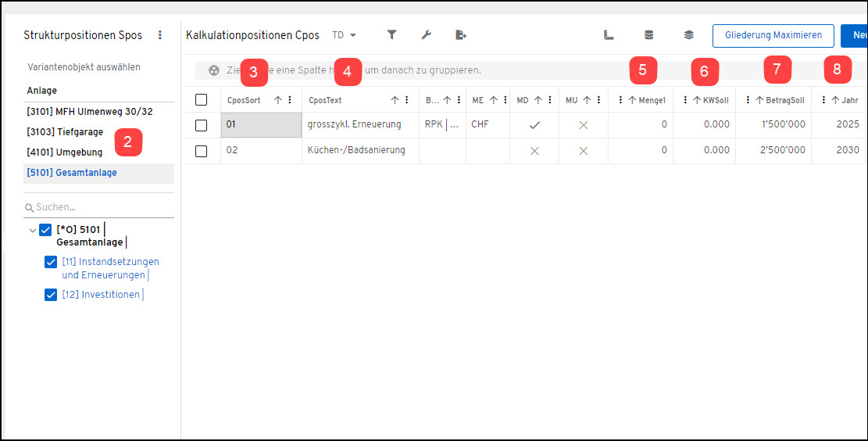Uncheck the [12] Investitionen checkbox
The width and height of the screenshot is (868, 441).
[50, 295]
